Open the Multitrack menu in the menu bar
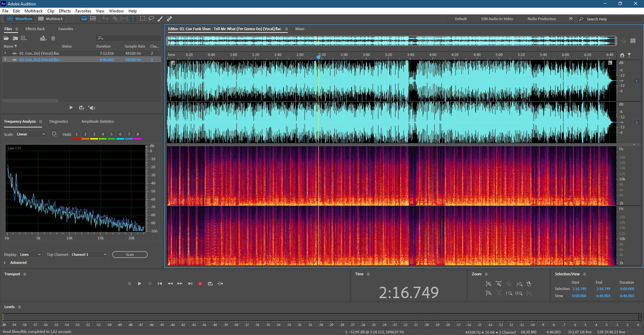This screenshot has width=644, height=335. click(34, 11)
